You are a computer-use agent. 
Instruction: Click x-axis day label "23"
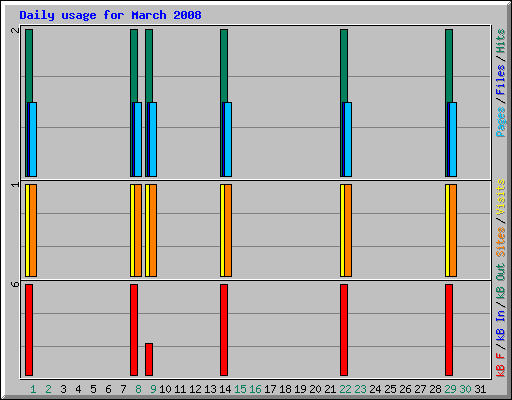coord(360,389)
